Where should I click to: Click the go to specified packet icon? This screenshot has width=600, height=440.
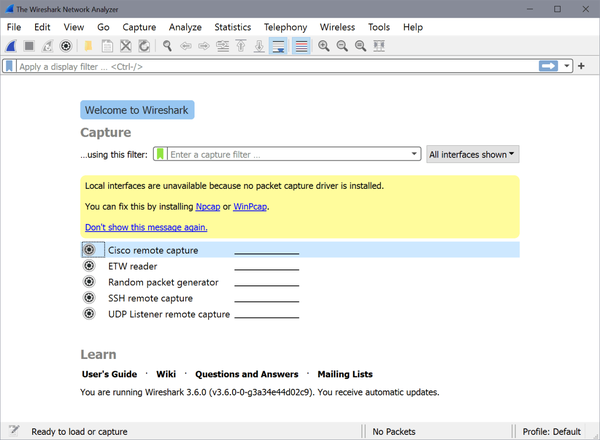pos(222,46)
